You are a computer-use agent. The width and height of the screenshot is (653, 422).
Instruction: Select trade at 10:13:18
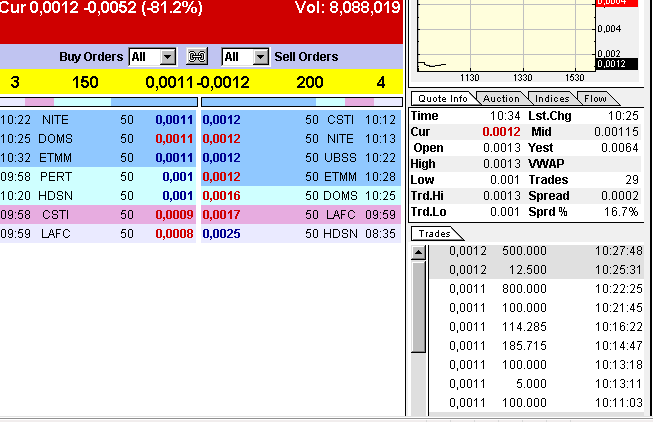pyautogui.click(x=537, y=365)
